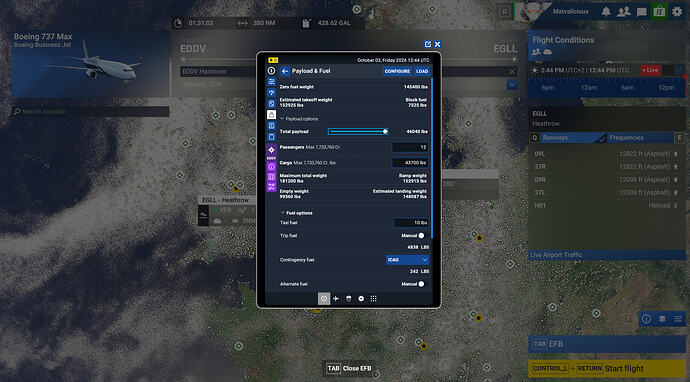690x382 pixels.
Task: Click the time-of-day timeline at 12am
Action: click(588, 88)
